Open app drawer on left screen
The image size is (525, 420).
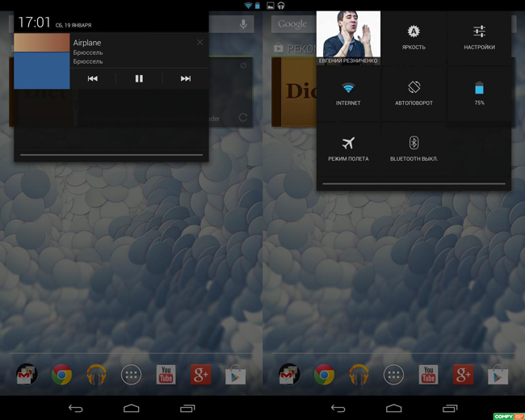coord(131,375)
